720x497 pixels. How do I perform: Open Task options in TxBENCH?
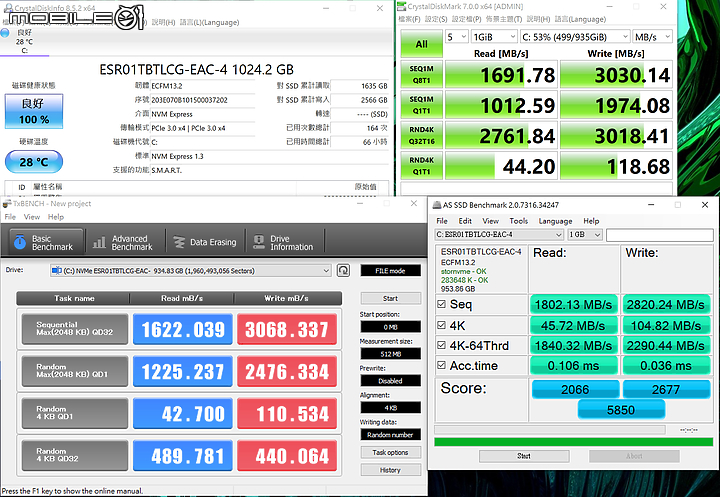click(390, 452)
